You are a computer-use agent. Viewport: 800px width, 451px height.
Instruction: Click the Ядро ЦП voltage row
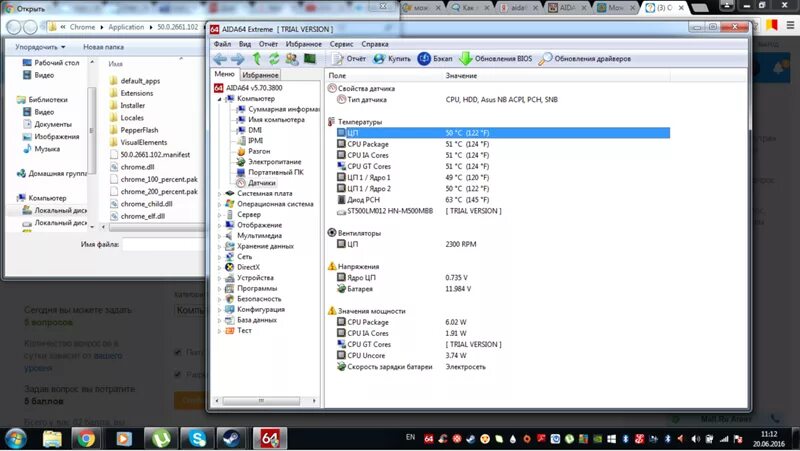pos(503,278)
